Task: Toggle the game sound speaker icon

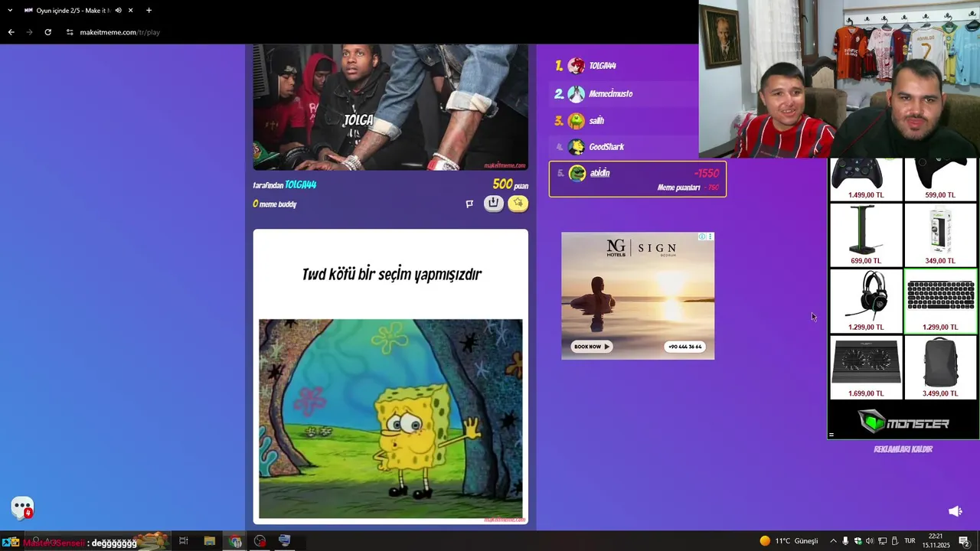Action: point(955,511)
